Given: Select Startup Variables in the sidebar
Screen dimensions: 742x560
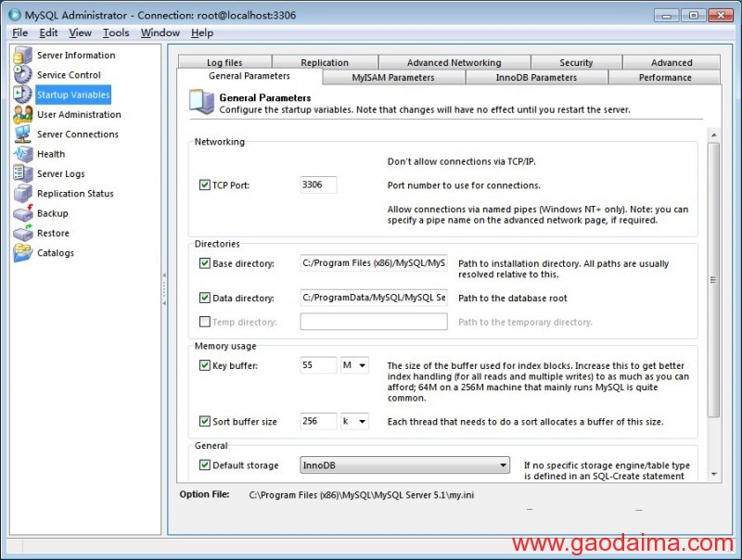Looking at the screenshot, I should [x=73, y=95].
